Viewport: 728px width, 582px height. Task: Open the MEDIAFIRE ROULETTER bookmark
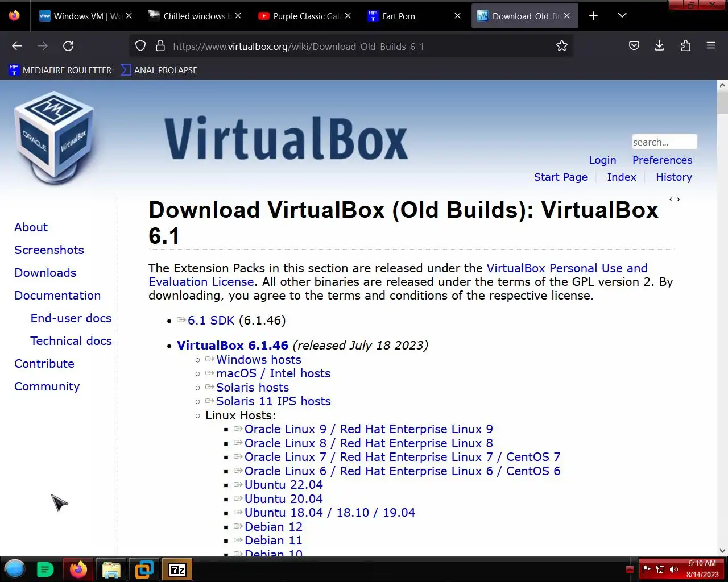click(60, 70)
